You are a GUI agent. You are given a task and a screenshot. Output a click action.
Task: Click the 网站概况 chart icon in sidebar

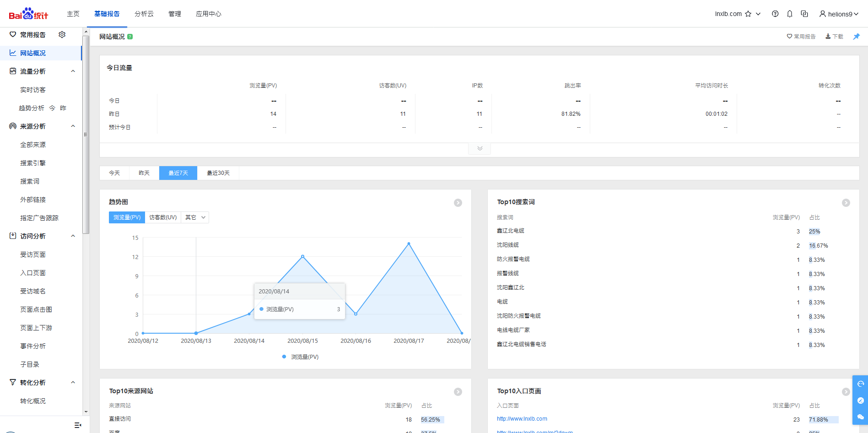tap(13, 53)
